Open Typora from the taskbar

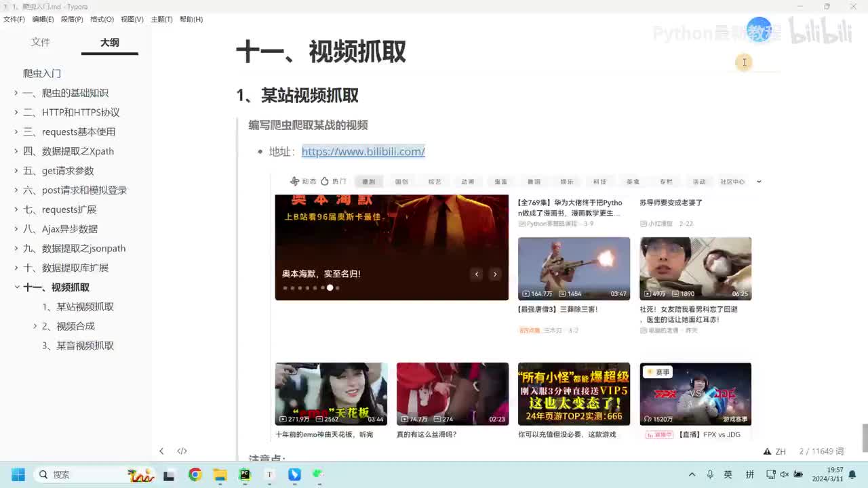coord(269,474)
